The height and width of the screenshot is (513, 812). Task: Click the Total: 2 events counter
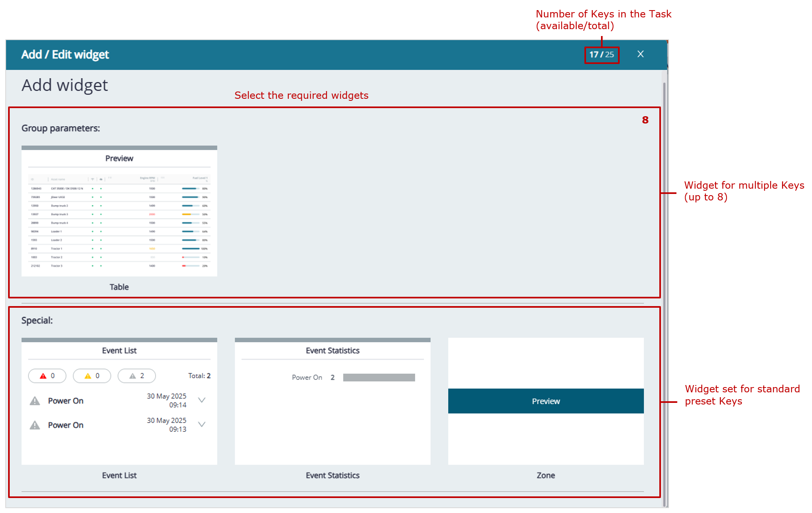point(199,376)
